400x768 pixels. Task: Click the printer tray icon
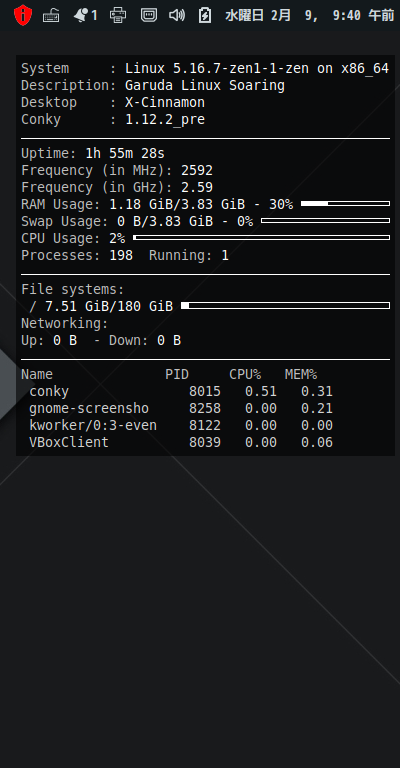(x=118, y=15)
